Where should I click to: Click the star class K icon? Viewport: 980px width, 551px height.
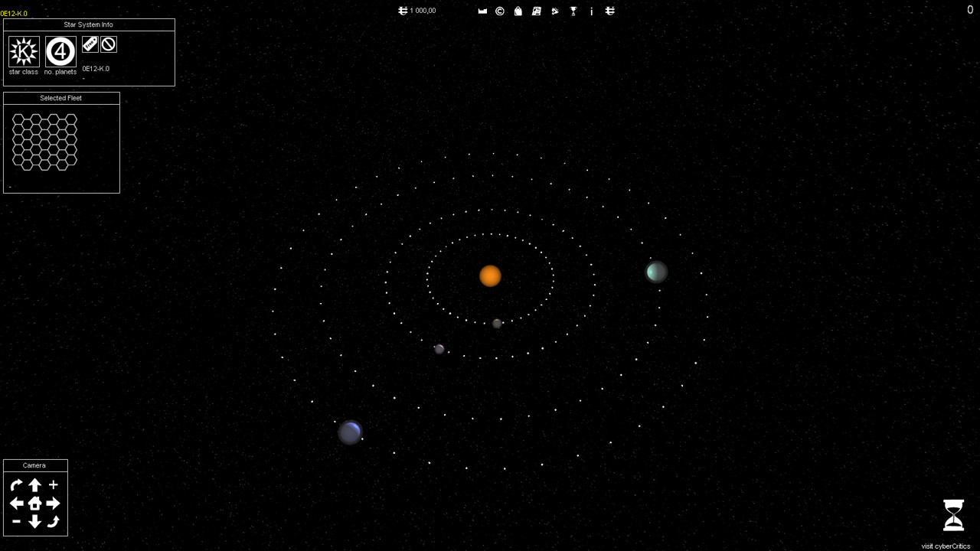click(24, 51)
